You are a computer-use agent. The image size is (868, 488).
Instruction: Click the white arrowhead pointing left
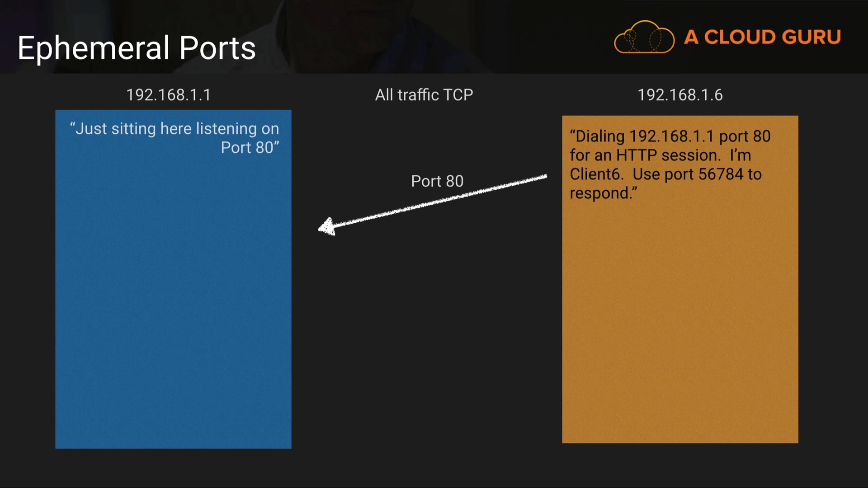click(x=326, y=226)
